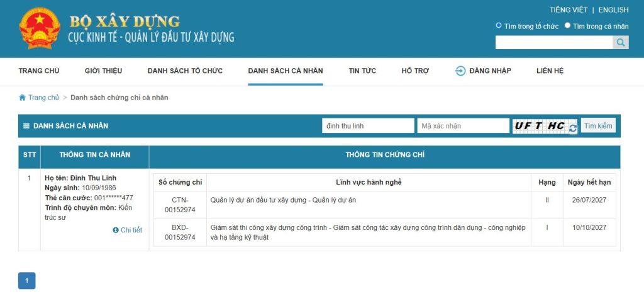
Task: Click the 'Ngày sinh: 10/09/1986' text
Action: tap(80, 188)
